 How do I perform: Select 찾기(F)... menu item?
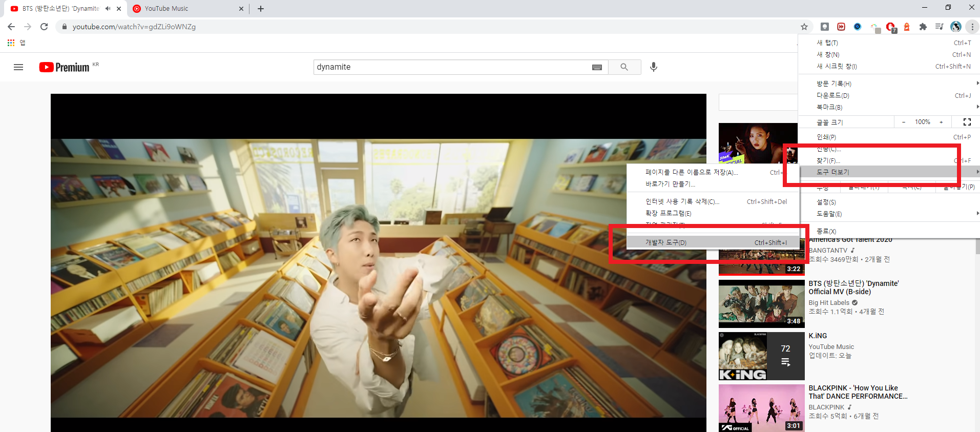pyautogui.click(x=889, y=160)
